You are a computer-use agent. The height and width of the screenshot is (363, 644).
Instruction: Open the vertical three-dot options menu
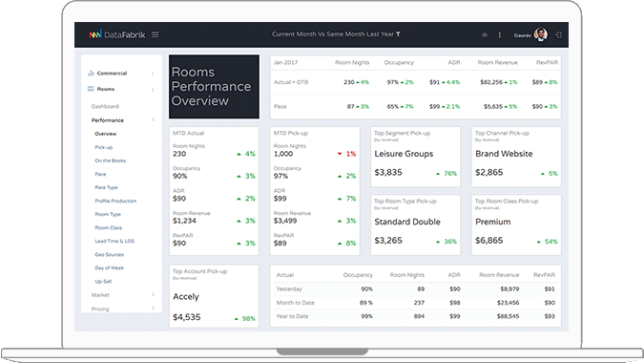[499, 35]
